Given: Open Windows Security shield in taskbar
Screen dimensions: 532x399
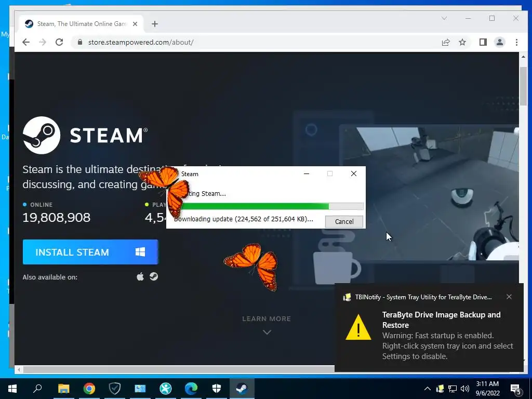Looking at the screenshot, I should click(217, 389).
